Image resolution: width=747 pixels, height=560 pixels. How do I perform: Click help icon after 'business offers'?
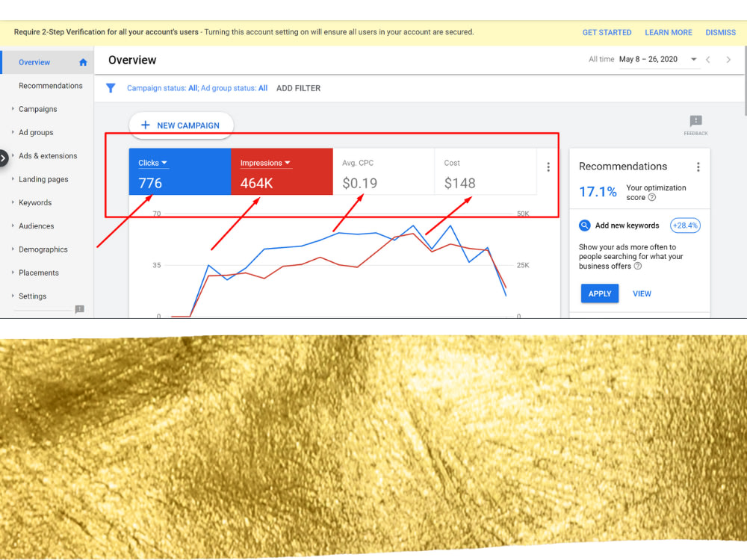pyautogui.click(x=638, y=267)
